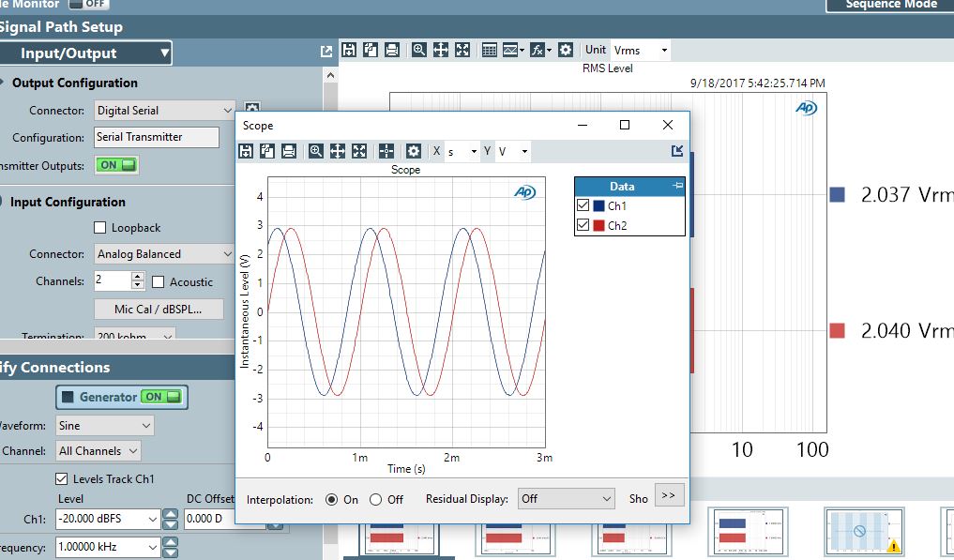Click the pan arrows icon in the Scope toolbar

(337, 151)
